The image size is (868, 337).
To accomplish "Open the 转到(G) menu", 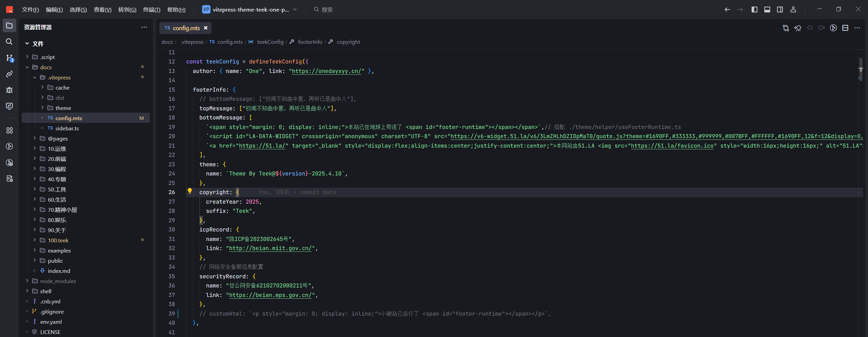I will point(127,10).
